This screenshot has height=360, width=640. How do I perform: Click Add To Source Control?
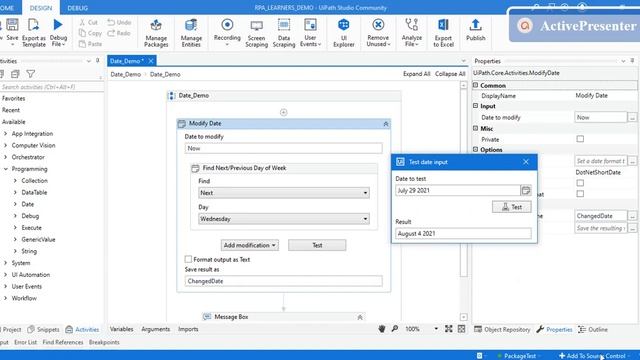(x=592, y=356)
